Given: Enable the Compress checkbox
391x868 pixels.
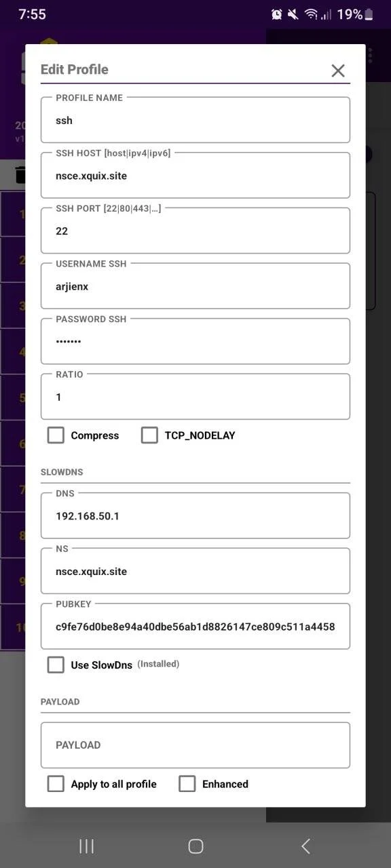Looking at the screenshot, I should 56,435.
